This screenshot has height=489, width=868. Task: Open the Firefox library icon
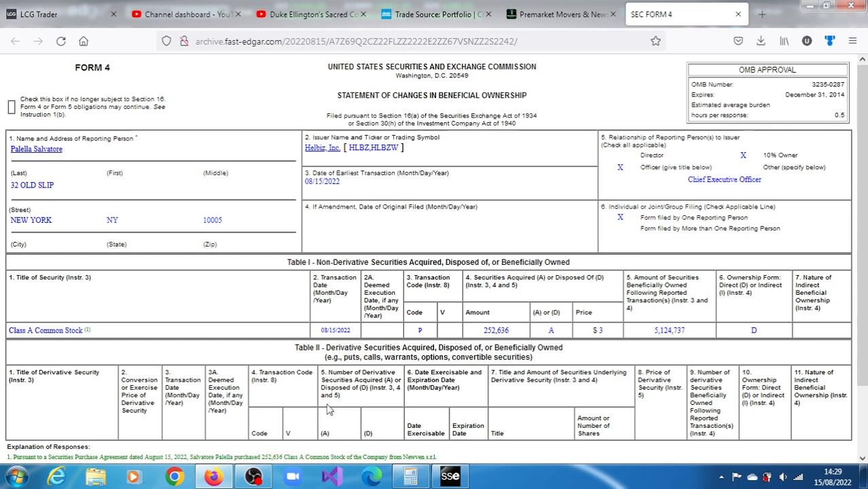784,41
